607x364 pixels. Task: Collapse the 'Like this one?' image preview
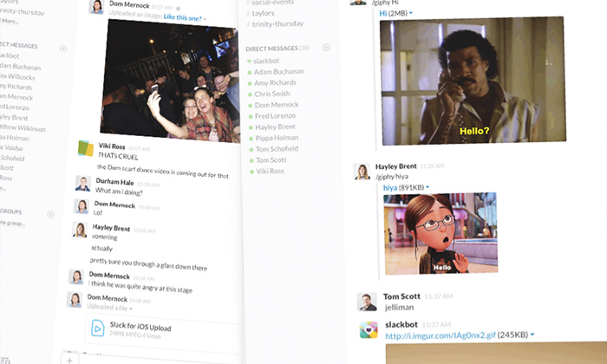pyautogui.click(x=205, y=19)
